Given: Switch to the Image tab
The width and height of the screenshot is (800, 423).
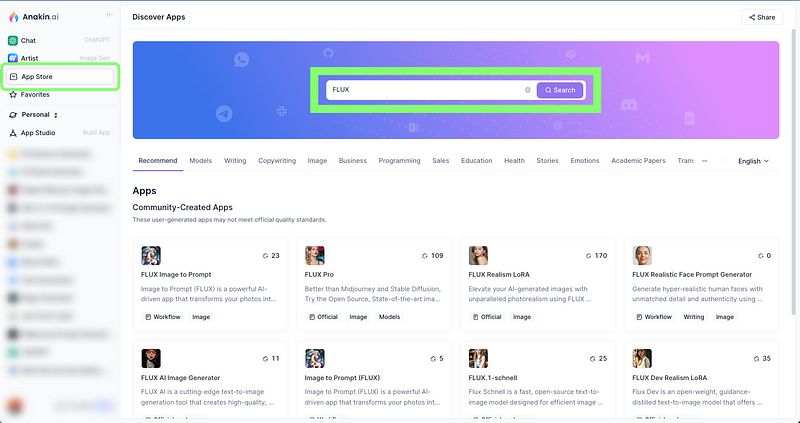Looking at the screenshot, I should (317, 161).
